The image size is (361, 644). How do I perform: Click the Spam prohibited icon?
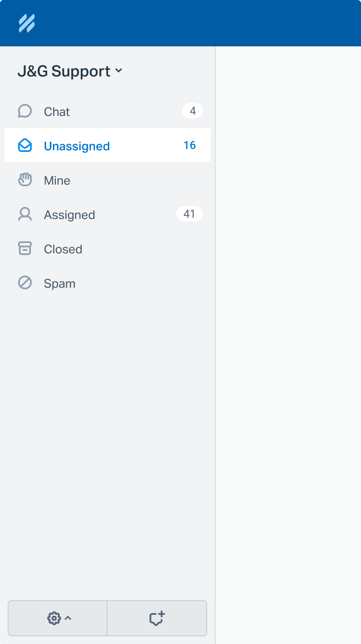pos(25,283)
